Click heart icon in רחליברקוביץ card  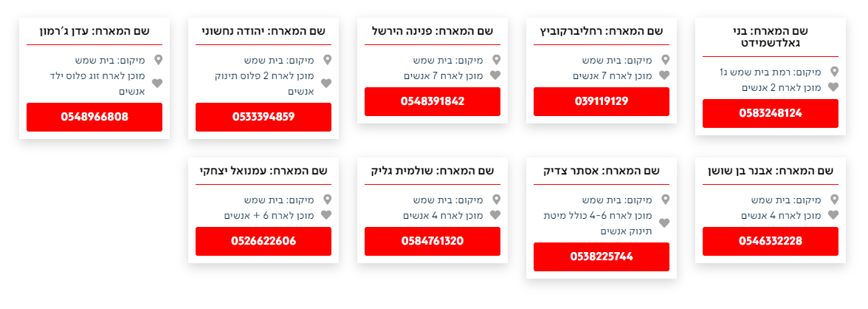click(x=664, y=75)
